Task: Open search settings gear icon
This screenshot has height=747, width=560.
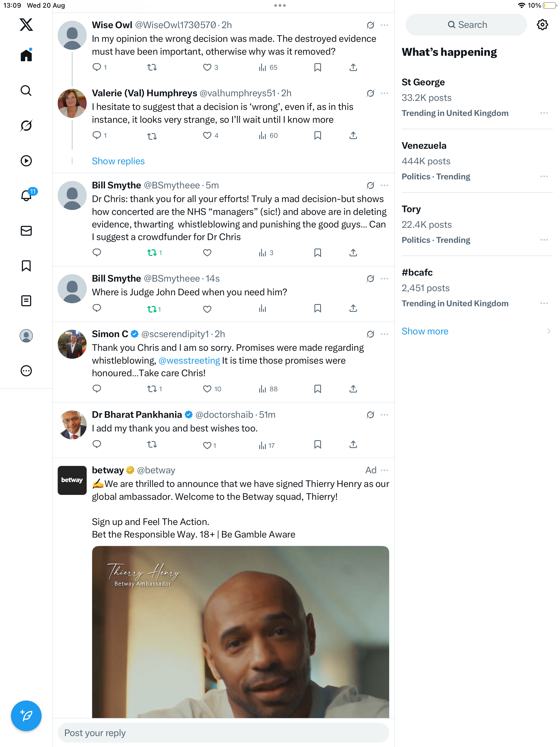Action: (542, 25)
